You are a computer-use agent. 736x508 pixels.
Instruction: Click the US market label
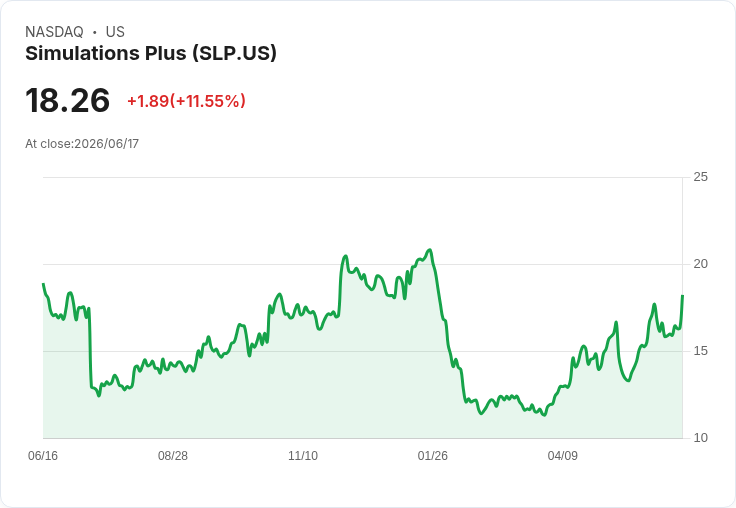(115, 32)
